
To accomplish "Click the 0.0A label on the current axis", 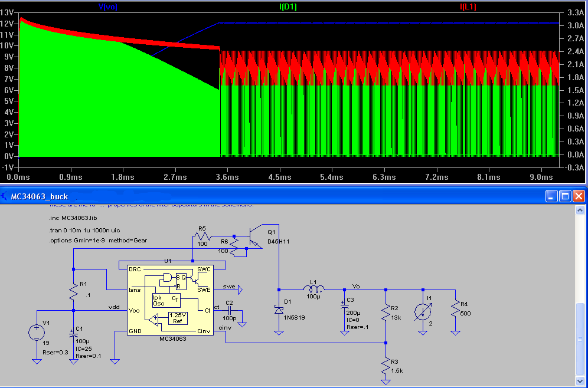I will click(574, 154).
